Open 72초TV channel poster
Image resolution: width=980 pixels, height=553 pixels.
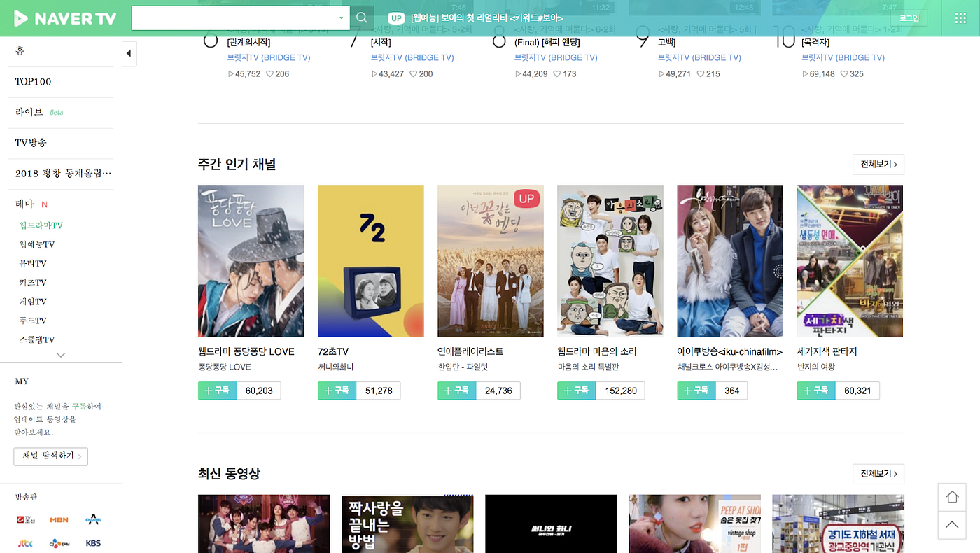click(371, 261)
